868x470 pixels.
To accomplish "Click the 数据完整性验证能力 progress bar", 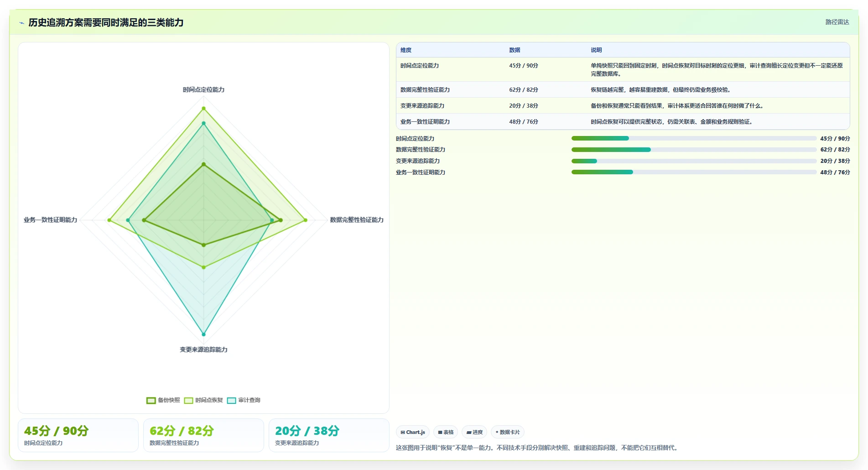I will click(694, 150).
